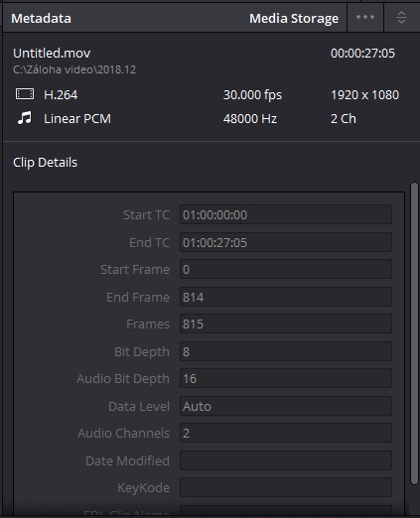420x518 pixels.
Task: Click the Audio Bit Depth field
Action: [286, 378]
